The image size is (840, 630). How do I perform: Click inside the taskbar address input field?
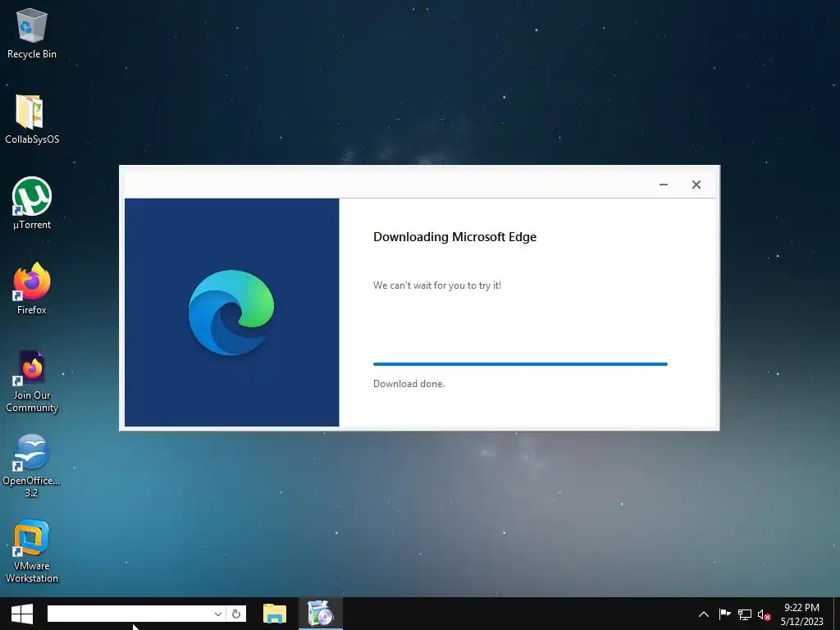[x=130, y=614]
